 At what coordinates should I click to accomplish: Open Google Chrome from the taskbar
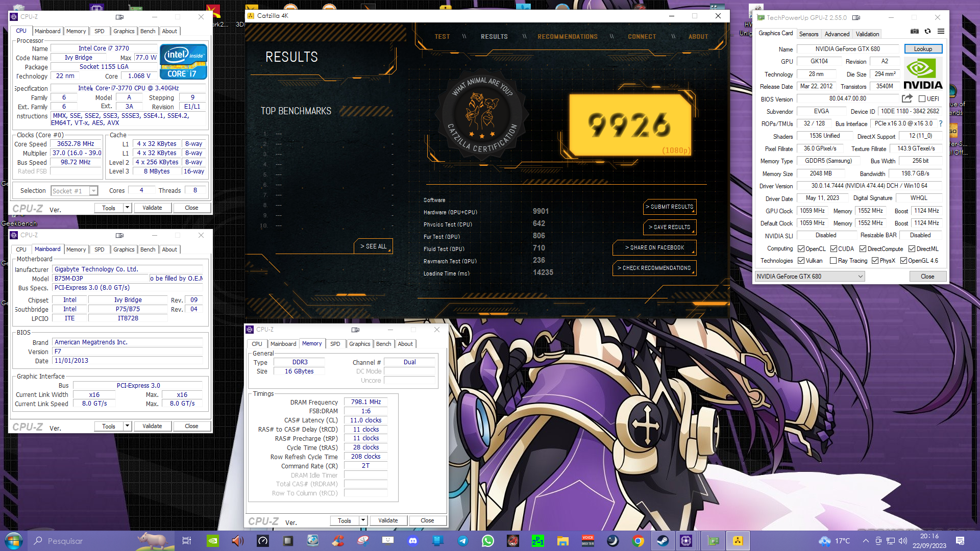tap(638, 541)
